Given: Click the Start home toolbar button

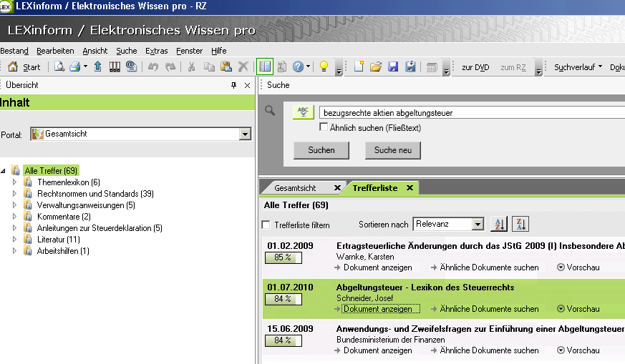Looking at the screenshot, I should (x=24, y=67).
